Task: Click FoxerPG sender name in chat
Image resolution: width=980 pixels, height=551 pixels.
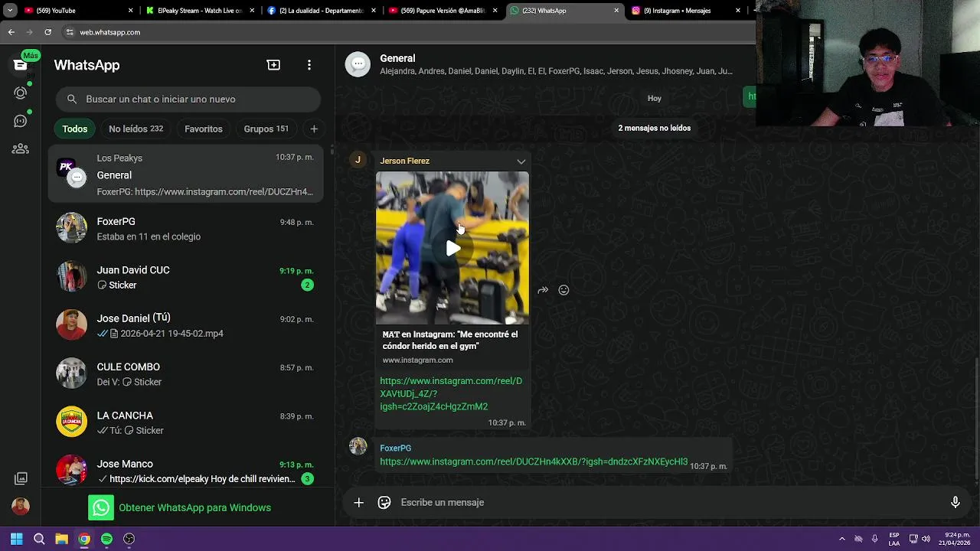Action: [395, 448]
